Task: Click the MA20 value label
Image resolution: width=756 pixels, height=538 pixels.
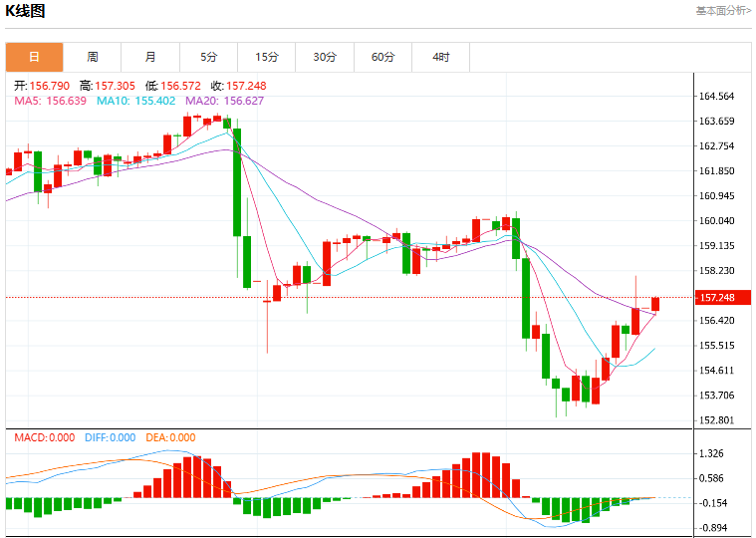Action: coord(225,101)
